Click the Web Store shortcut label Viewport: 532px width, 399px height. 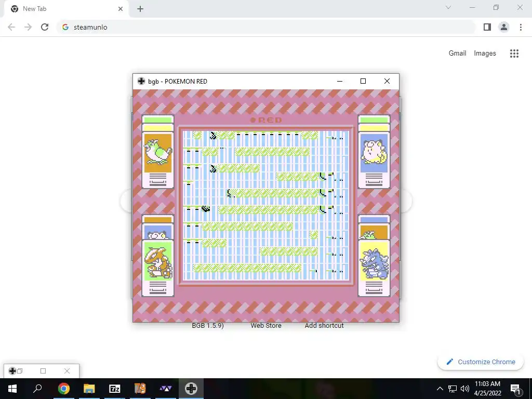pos(266,326)
